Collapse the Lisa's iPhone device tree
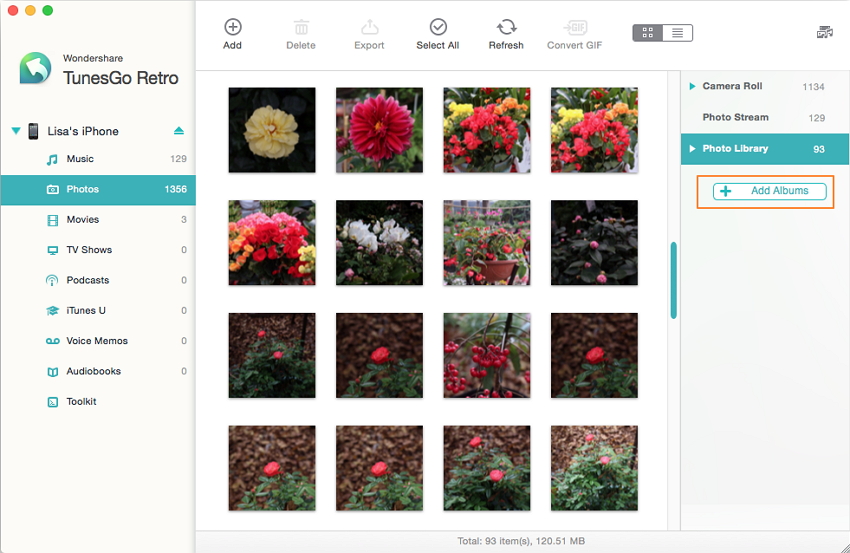850x553 pixels. pyautogui.click(x=15, y=131)
